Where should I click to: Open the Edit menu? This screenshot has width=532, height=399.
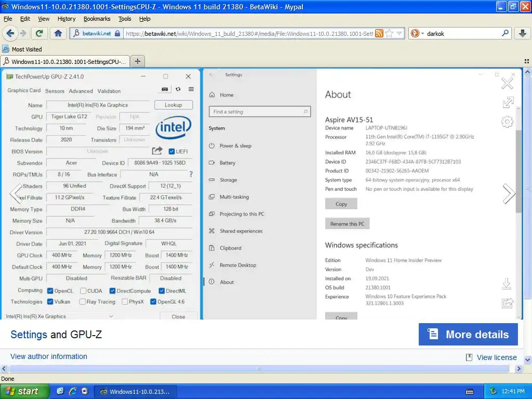click(25, 19)
